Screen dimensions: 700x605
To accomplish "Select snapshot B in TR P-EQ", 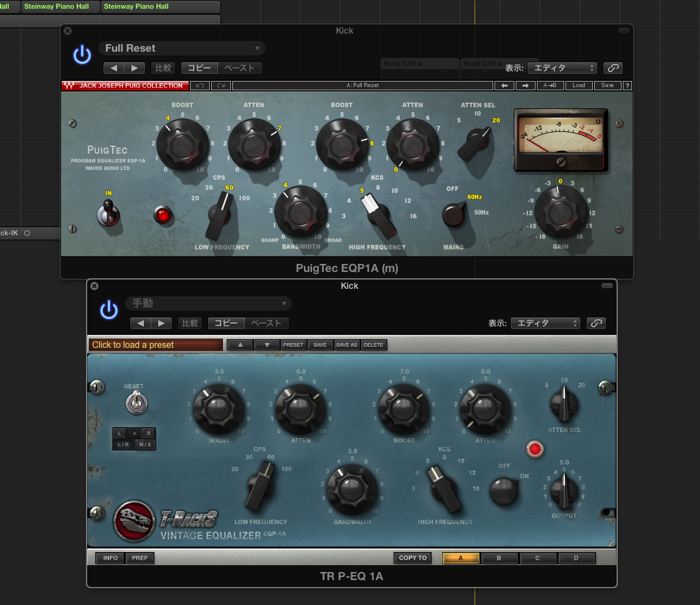I will click(x=499, y=558).
